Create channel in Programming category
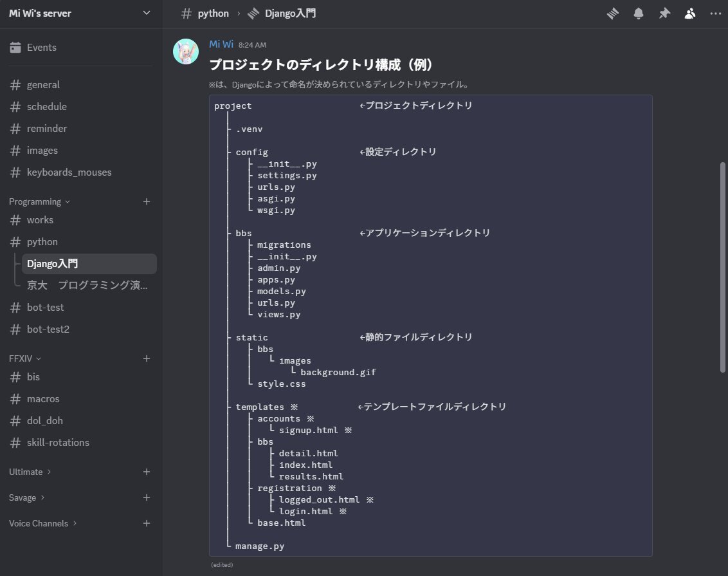 click(146, 201)
